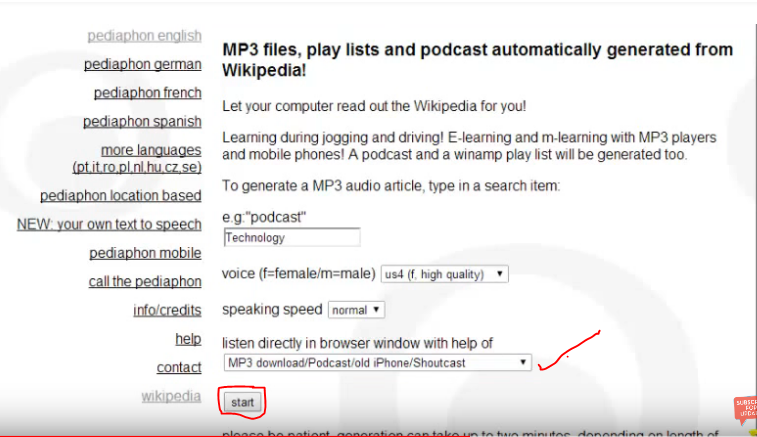
Task: Visit the pediaphon mobile link
Action: (x=145, y=253)
